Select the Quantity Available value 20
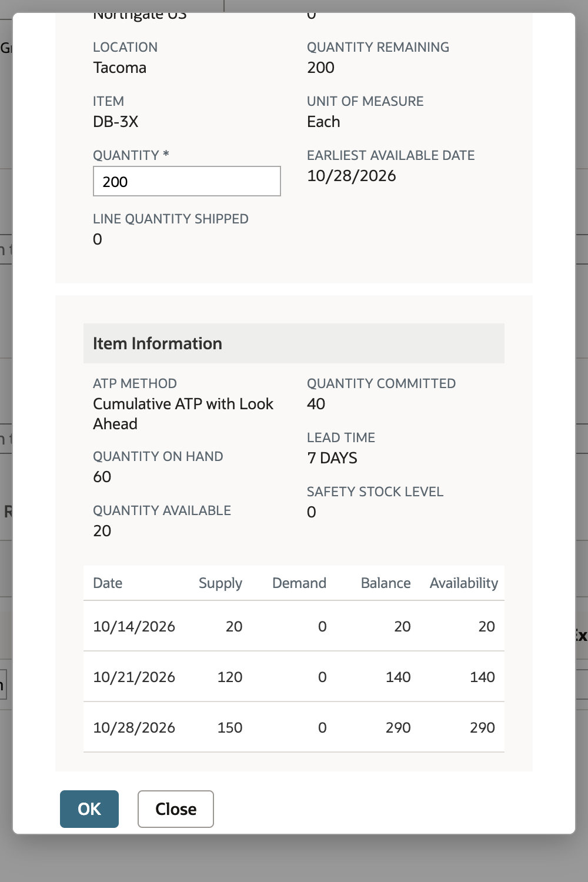 click(x=102, y=531)
